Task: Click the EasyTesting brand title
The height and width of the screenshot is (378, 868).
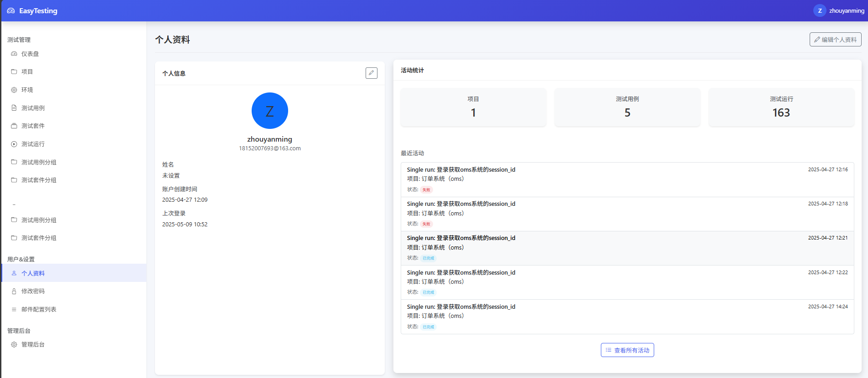Action: 38,10
